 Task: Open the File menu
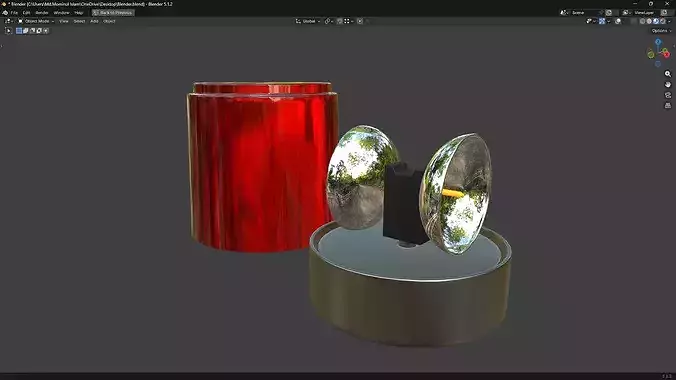point(14,13)
